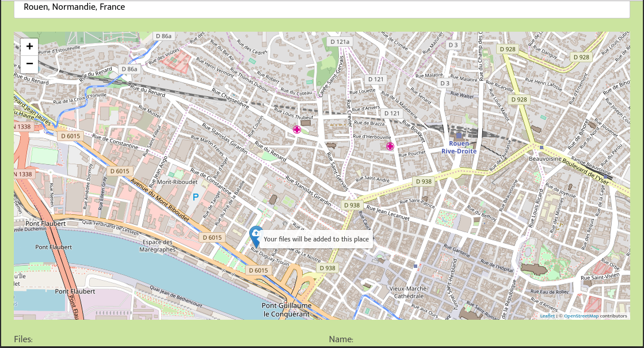Click the Rue Martin Frères label
644x348 pixels.
click(207, 146)
